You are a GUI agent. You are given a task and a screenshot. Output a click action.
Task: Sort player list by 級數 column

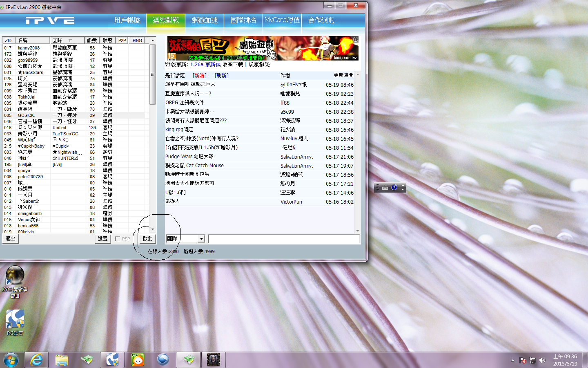[x=92, y=40]
